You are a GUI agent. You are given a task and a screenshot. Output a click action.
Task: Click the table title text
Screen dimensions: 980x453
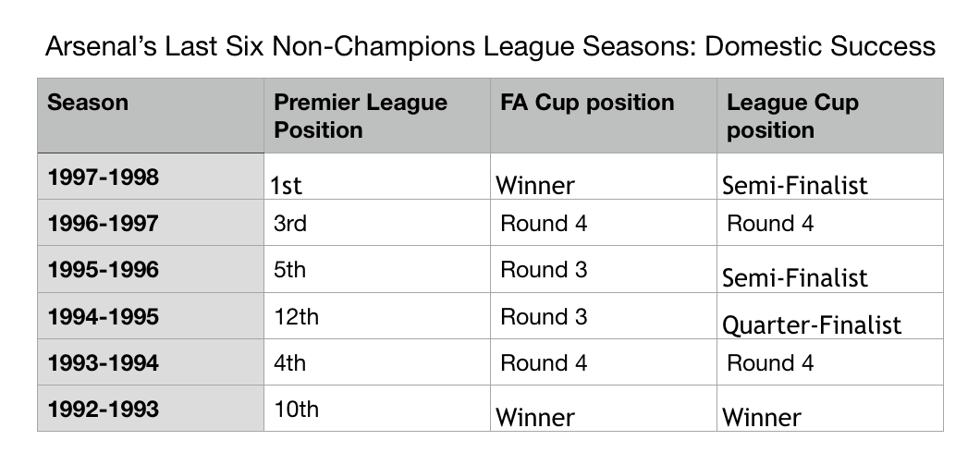pos(490,47)
